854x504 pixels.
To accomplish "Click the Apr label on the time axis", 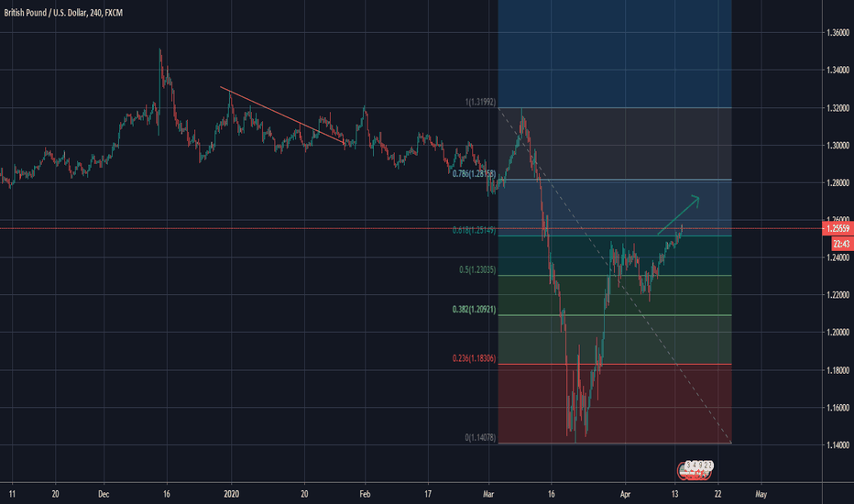I will (x=625, y=494).
